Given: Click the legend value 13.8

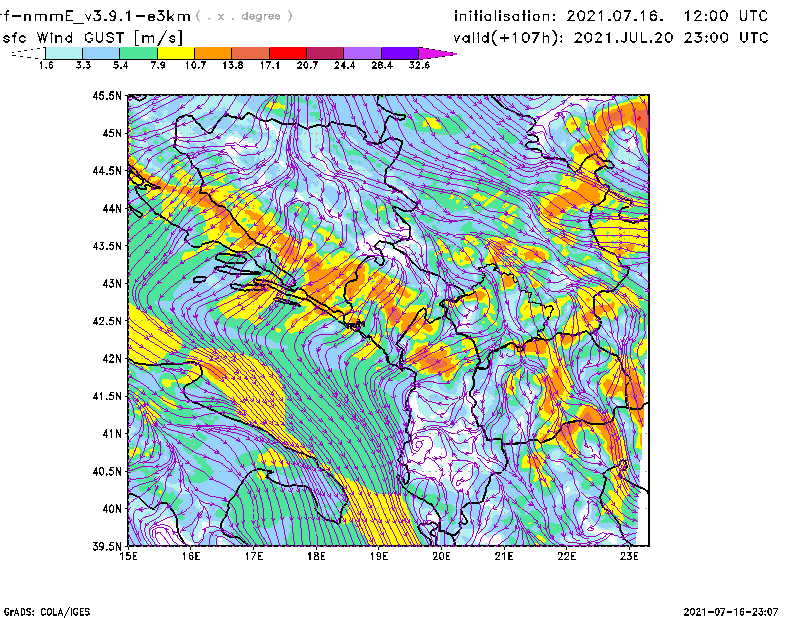Looking at the screenshot, I should (232, 65).
